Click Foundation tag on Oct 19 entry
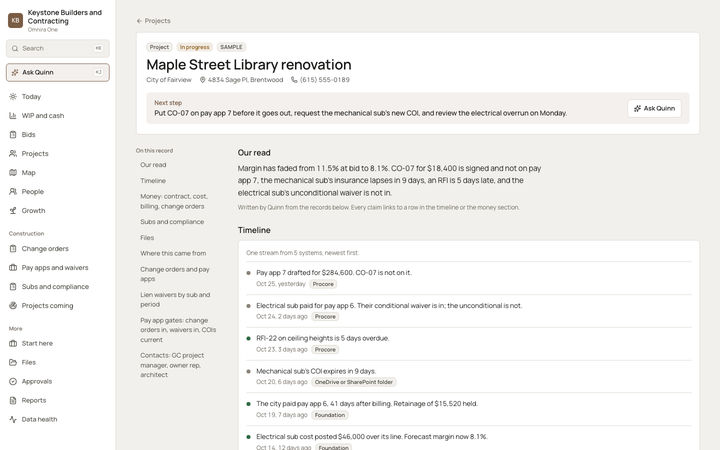Image resolution: width=720 pixels, height=450 pixels. point(330,415)
